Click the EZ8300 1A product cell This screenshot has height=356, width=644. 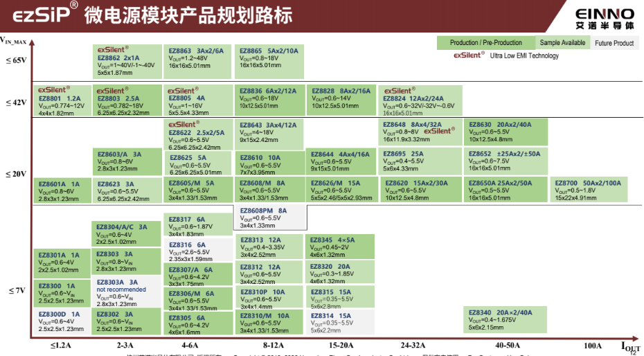coord(62,293)
